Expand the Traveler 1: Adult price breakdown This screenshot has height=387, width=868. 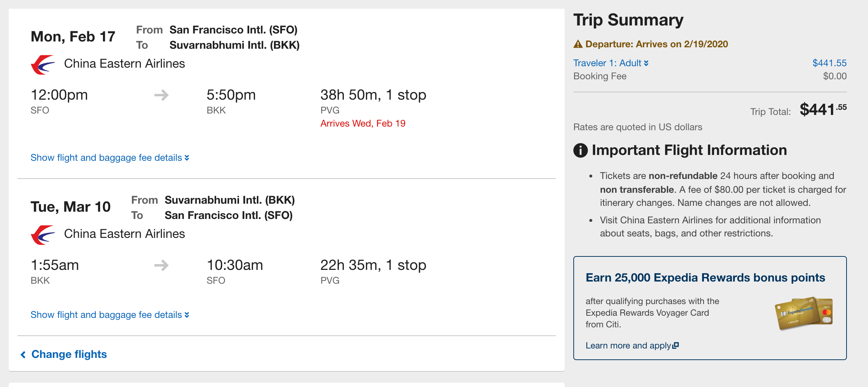[x=610, y=63]
